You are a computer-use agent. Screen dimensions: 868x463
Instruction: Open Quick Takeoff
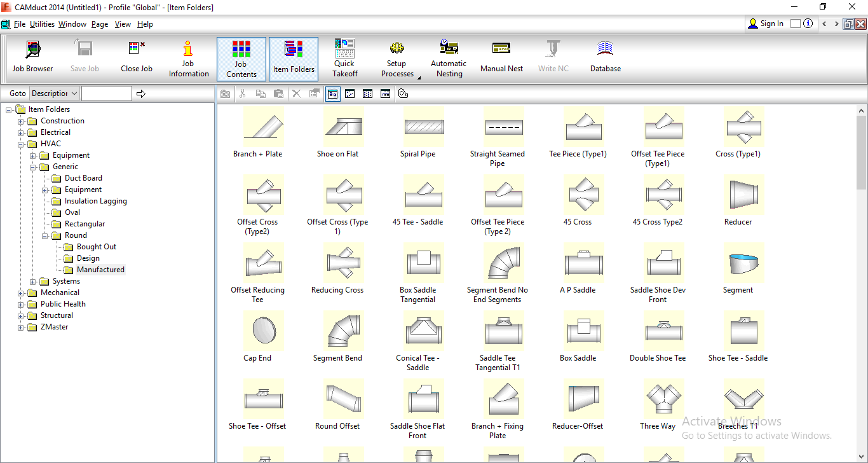[x=344, y=59]
